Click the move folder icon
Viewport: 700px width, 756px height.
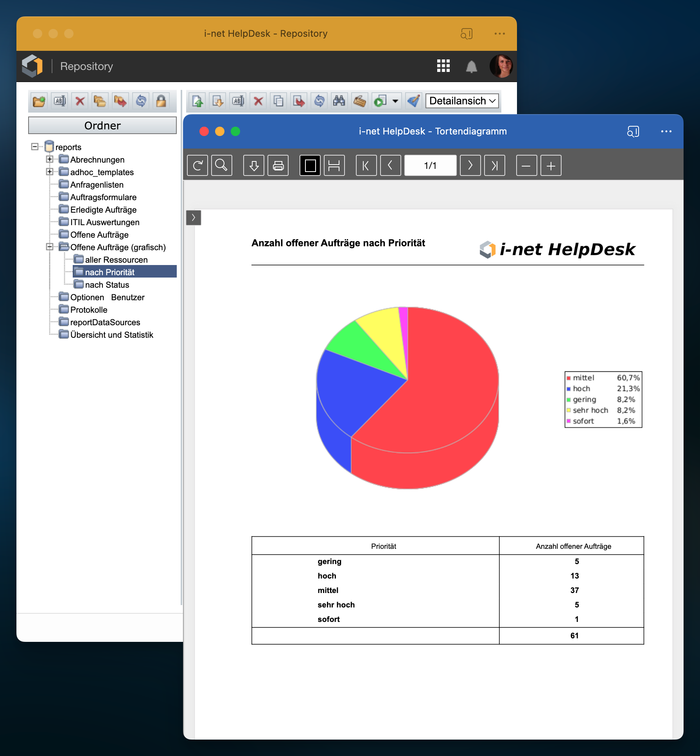point(120,101)
